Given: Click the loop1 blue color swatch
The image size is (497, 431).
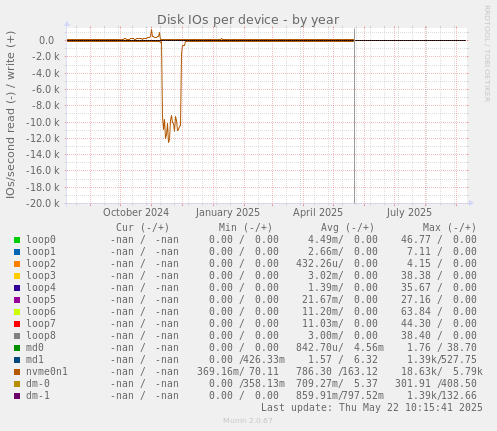Looking at the screenshot, I should point(17,252).
